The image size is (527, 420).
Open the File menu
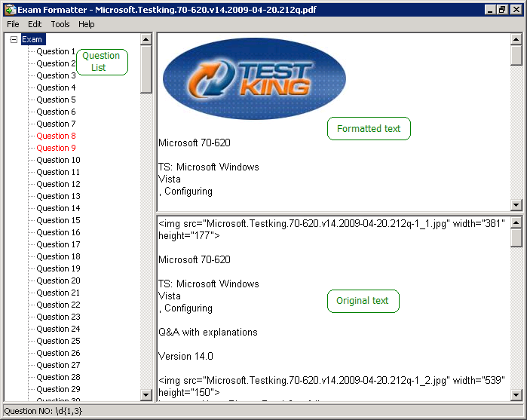[x=13, y=24]
